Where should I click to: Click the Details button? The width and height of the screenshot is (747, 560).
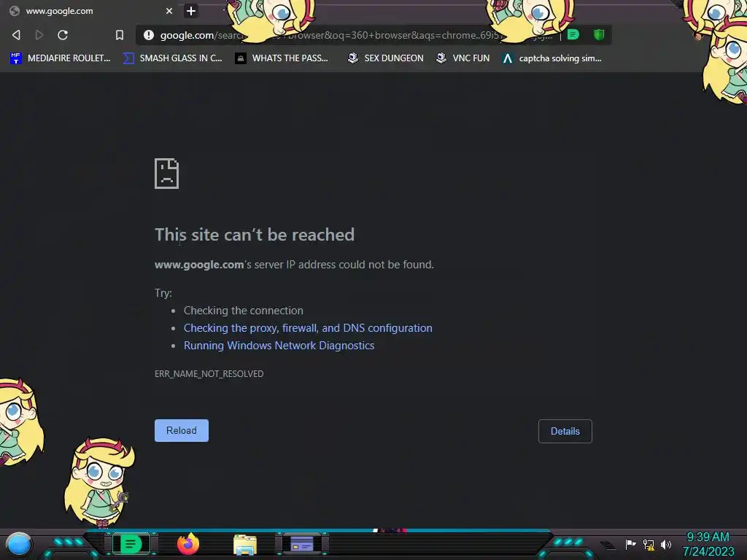(x=565, y=431)
